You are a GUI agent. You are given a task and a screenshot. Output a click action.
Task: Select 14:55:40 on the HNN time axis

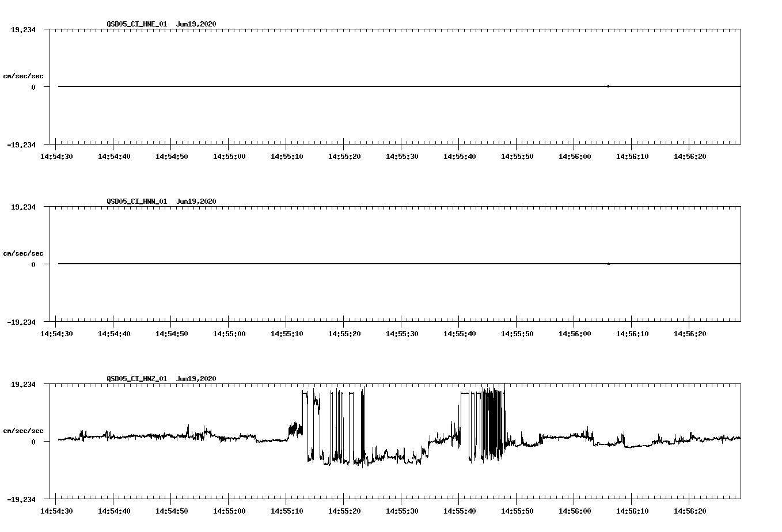(460, 334)
